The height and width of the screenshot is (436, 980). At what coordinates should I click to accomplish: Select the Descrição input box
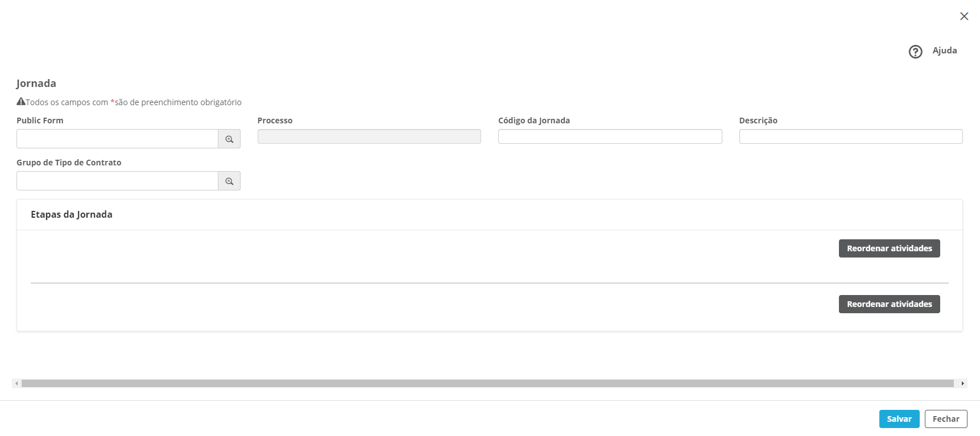(851, 137)
